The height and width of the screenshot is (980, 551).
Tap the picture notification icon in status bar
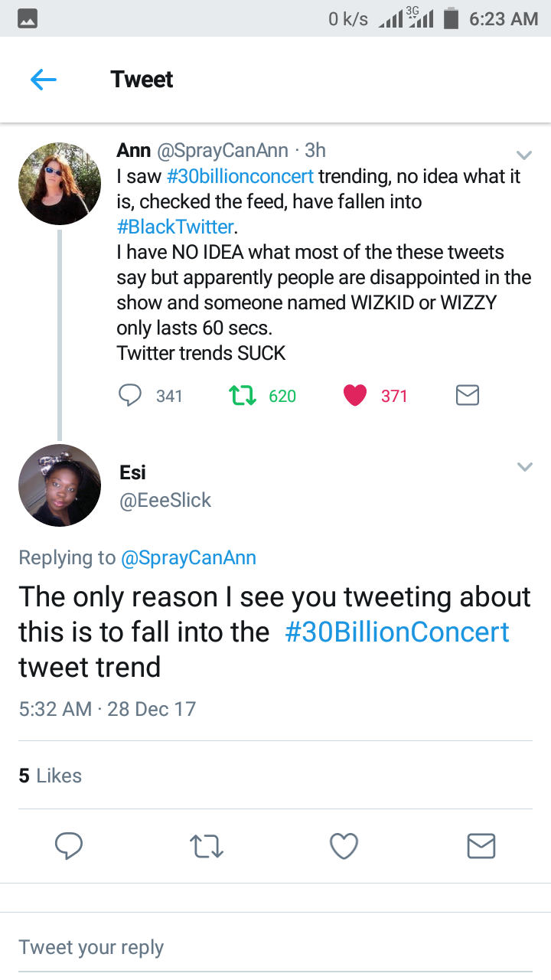(x=27, y=18)
